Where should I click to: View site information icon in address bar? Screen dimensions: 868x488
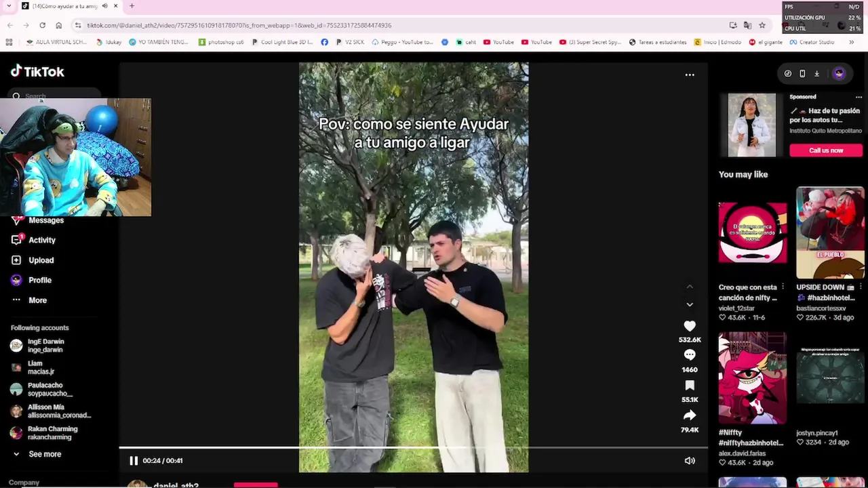(x=79, y=25)
